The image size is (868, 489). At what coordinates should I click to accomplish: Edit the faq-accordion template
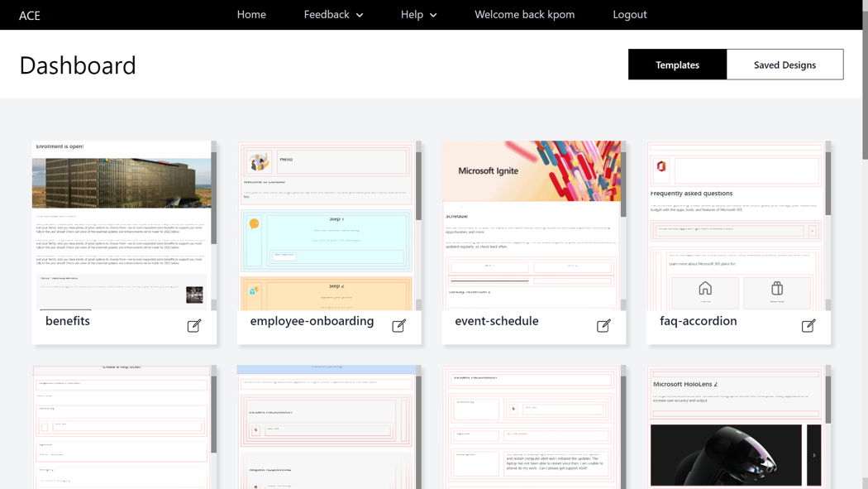(808, 326)
